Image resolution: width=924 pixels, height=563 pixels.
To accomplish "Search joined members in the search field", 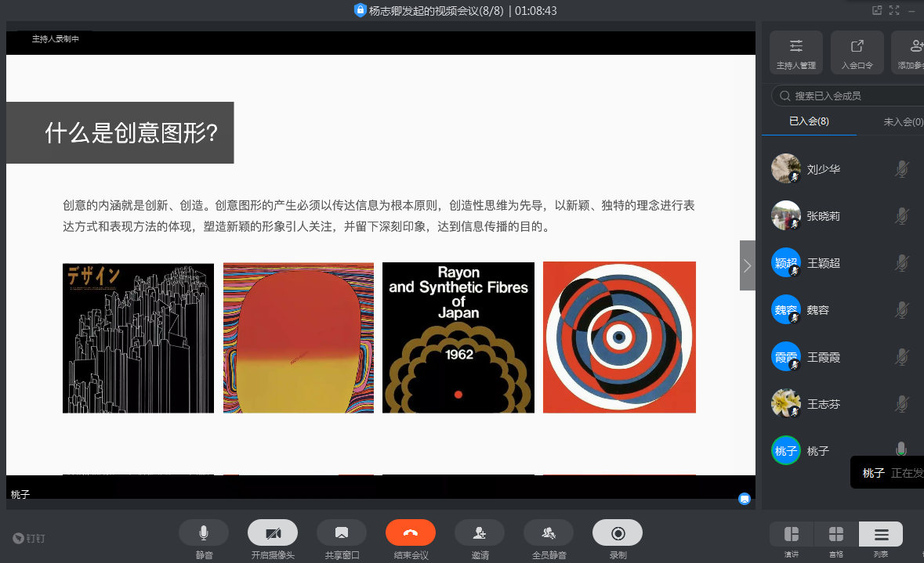I will (849, 96).
